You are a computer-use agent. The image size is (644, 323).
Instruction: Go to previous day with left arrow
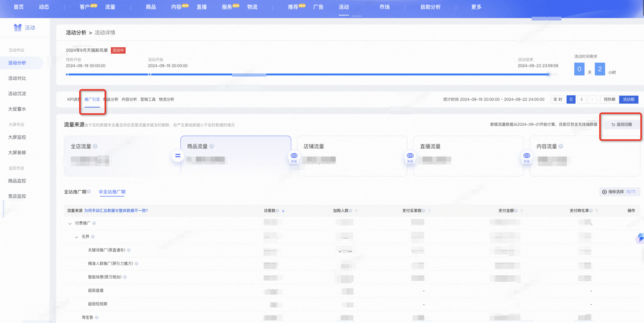click(x=582, y=99)
